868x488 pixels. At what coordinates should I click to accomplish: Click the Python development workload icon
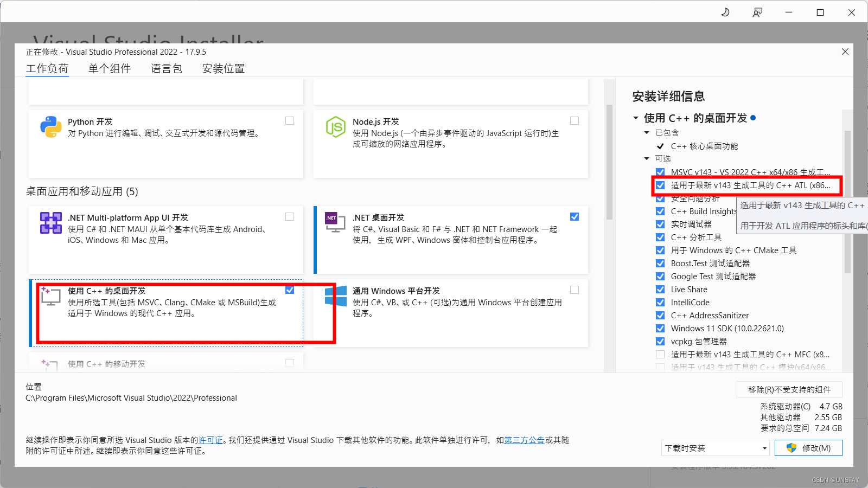[50, 128]
